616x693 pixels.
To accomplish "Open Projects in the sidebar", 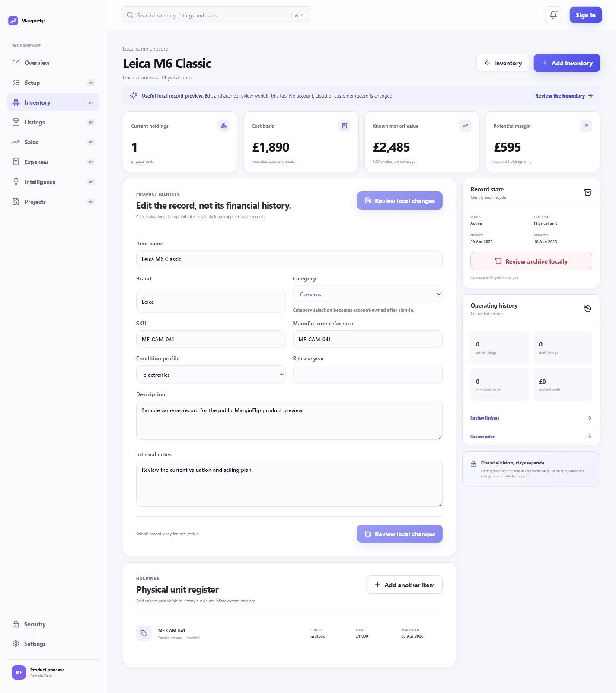I will coord(53,202).
